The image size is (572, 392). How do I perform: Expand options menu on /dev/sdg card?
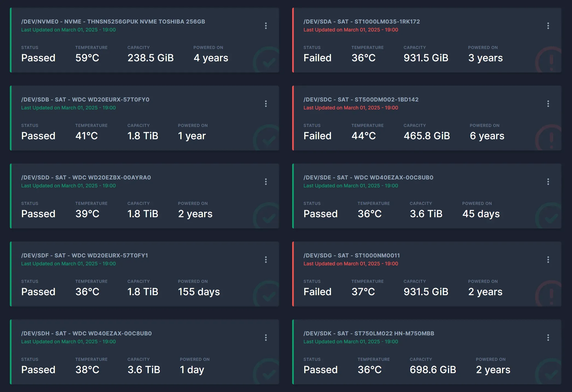coord(548,259)
